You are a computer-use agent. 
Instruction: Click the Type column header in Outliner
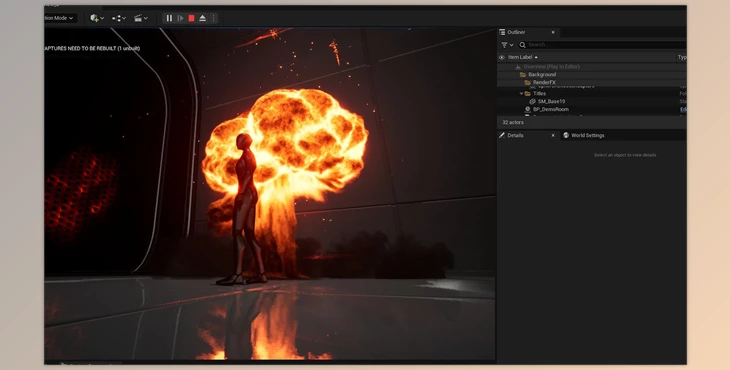[682, 57]
